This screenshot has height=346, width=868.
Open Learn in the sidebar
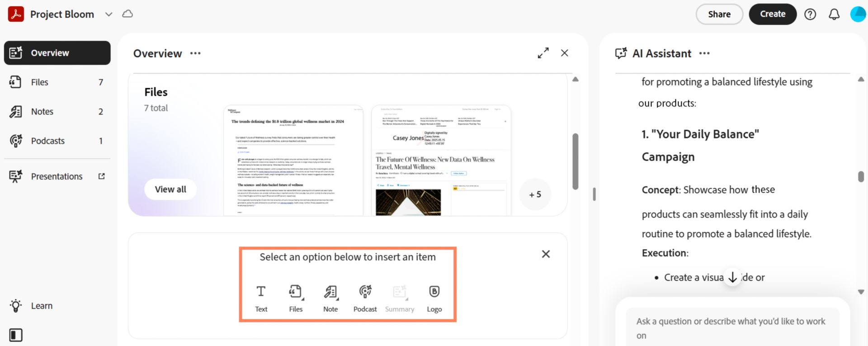point(57,306)
